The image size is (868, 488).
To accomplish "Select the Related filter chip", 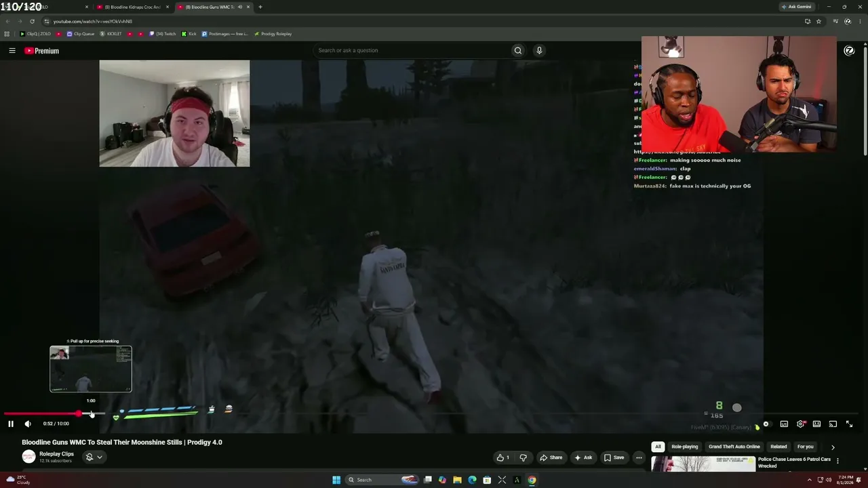I will point(778,447).
